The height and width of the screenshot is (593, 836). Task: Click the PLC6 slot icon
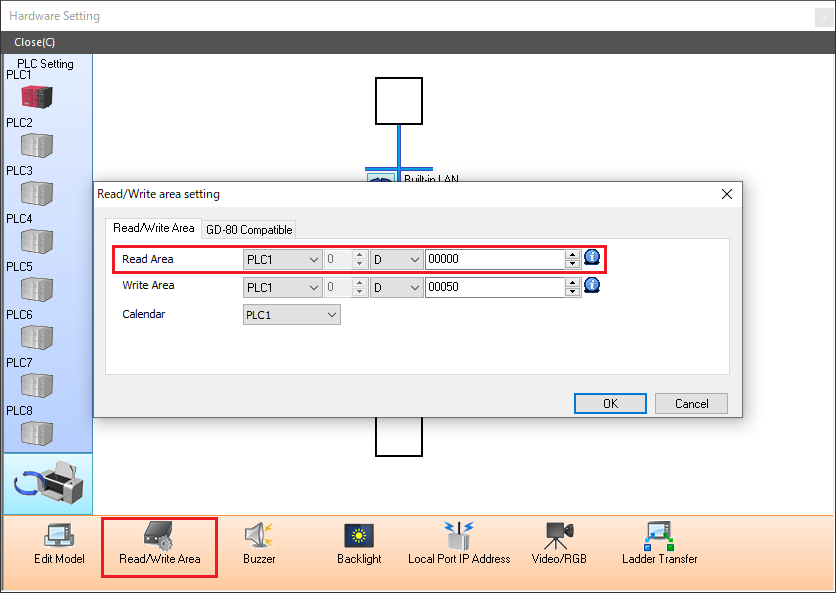point(37,337)
